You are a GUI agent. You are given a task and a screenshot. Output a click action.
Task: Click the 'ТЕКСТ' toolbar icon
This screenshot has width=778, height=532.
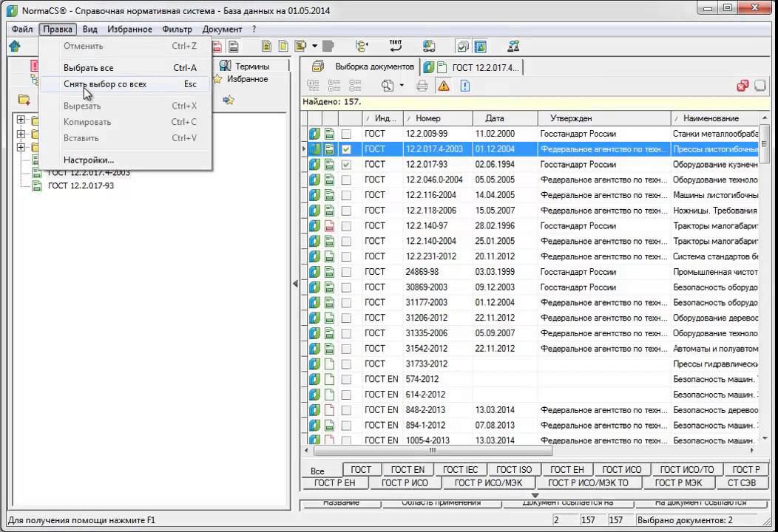(395, 47)
